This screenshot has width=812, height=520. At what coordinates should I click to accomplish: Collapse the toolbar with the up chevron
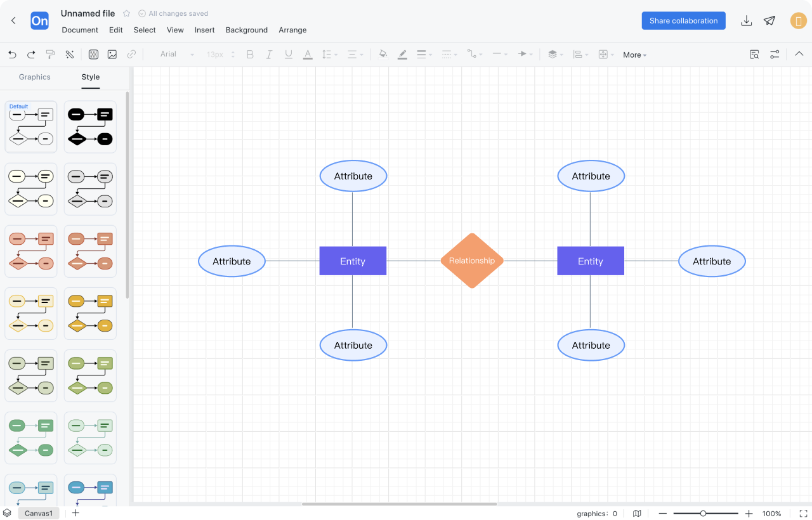click(x=799, y=55)
